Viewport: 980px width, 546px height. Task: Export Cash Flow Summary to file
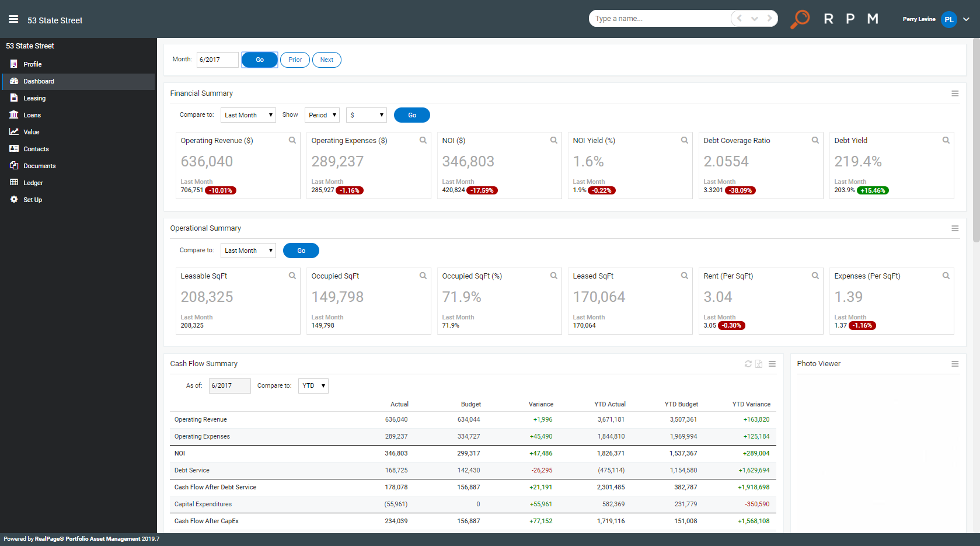coord(759,364)
